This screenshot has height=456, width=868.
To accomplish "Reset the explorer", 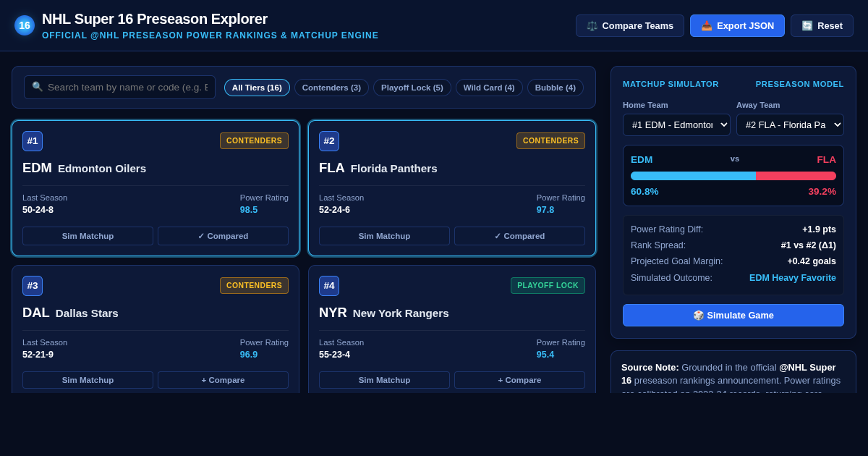I will 822,25.
